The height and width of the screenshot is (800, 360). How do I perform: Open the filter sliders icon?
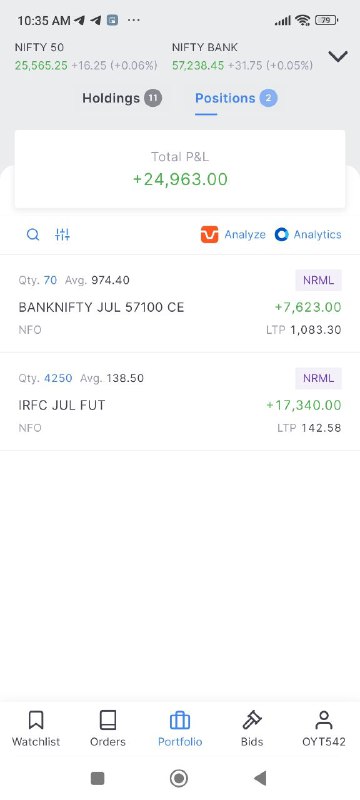point(62,235)
